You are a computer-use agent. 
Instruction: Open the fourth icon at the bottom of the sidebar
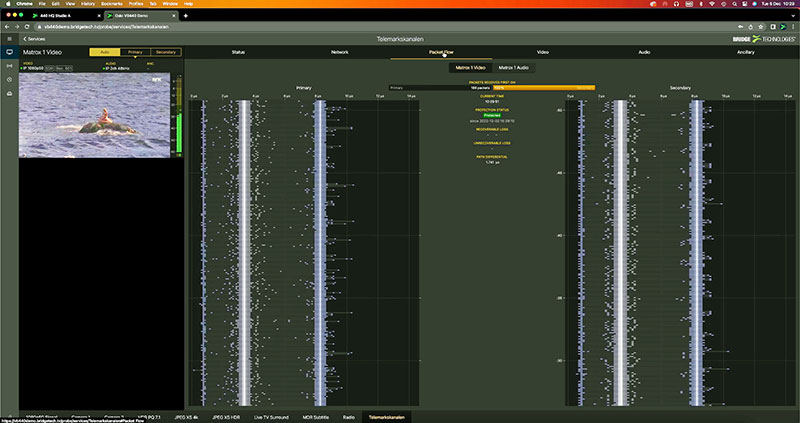click(x=9, y=94)
